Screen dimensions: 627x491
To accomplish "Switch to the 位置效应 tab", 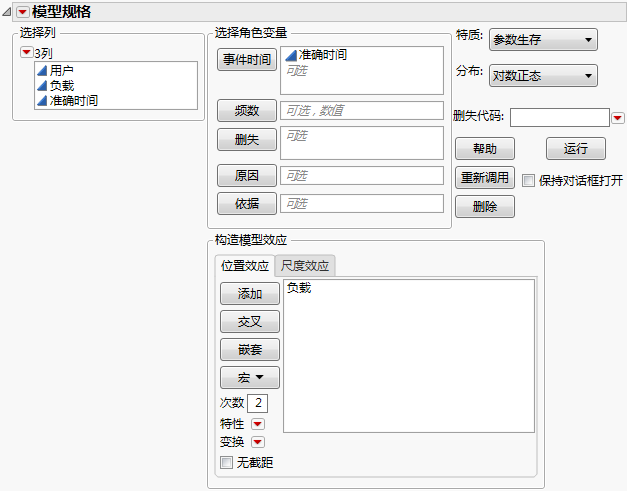I will pyautogui.click(x=245, y=265).
